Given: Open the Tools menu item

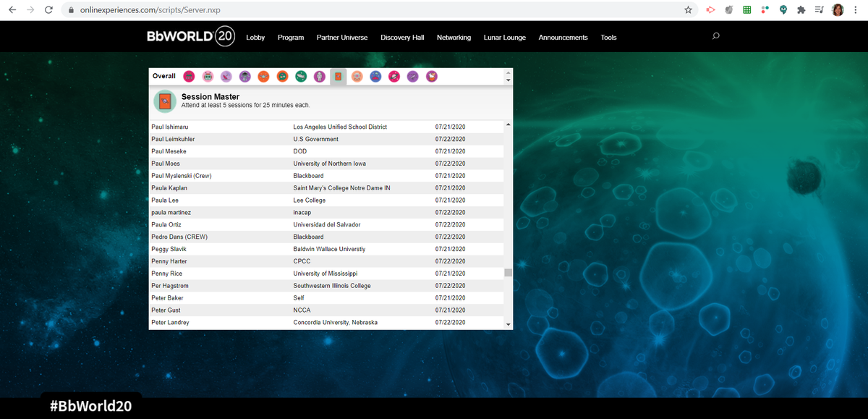Looking at the screenshot, I should [609, 38].
